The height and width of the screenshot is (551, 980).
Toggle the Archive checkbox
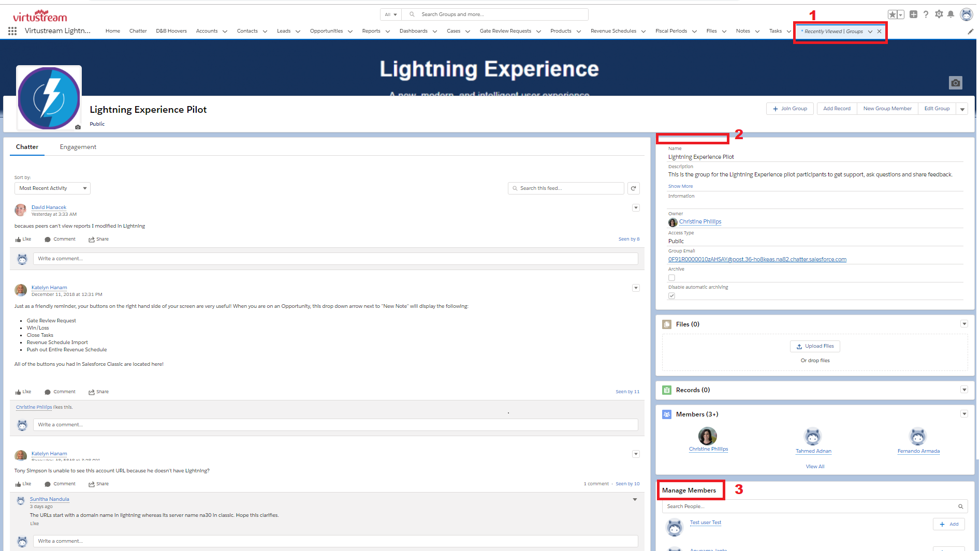coord(671,278)
